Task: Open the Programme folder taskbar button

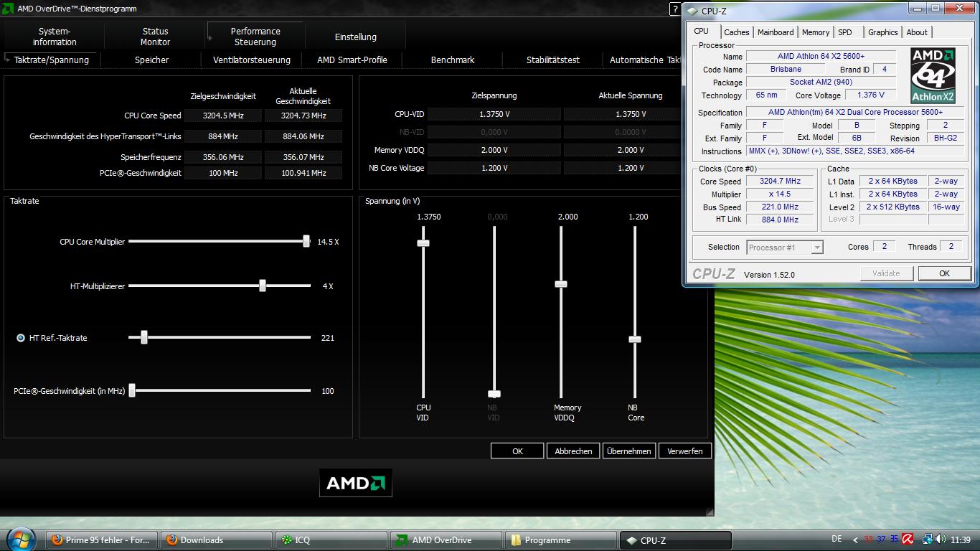Action: tap(560, 540)
